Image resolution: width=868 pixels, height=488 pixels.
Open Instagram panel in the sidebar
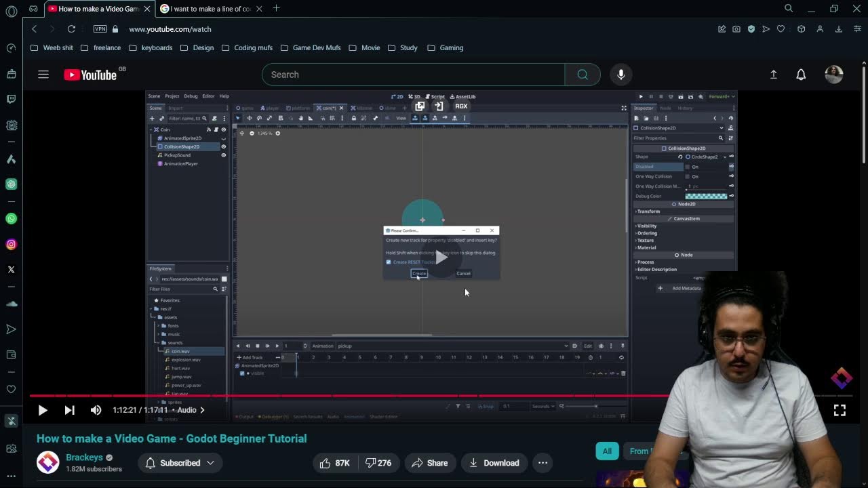click(12, 244)
